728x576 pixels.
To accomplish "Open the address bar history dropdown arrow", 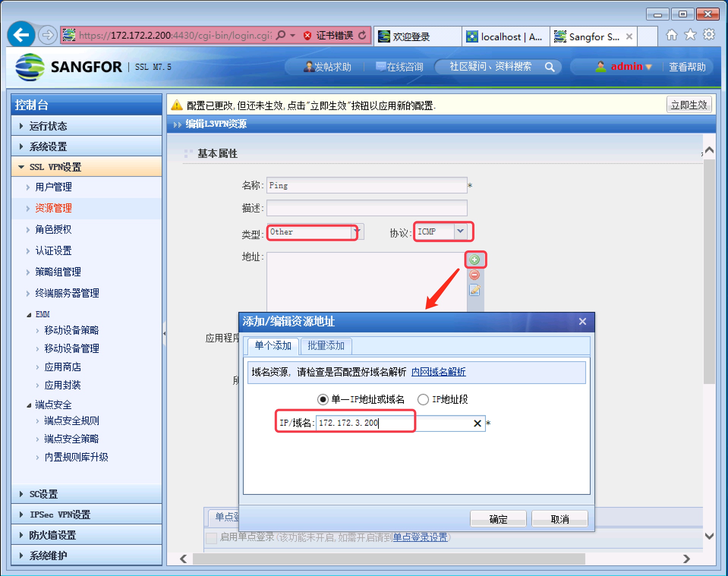I will tap(292, 35).
